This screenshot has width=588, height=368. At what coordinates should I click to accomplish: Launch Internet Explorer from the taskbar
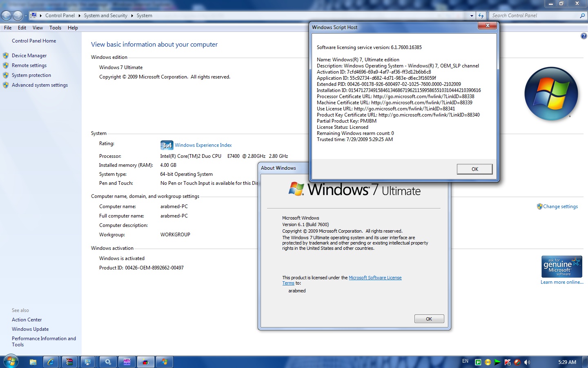50,361
